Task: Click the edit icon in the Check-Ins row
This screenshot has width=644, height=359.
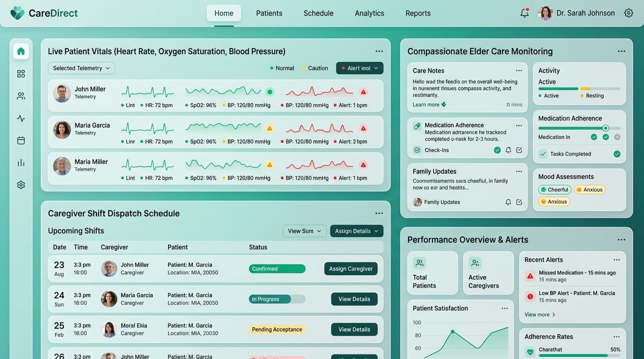Action: click(519, 150)
